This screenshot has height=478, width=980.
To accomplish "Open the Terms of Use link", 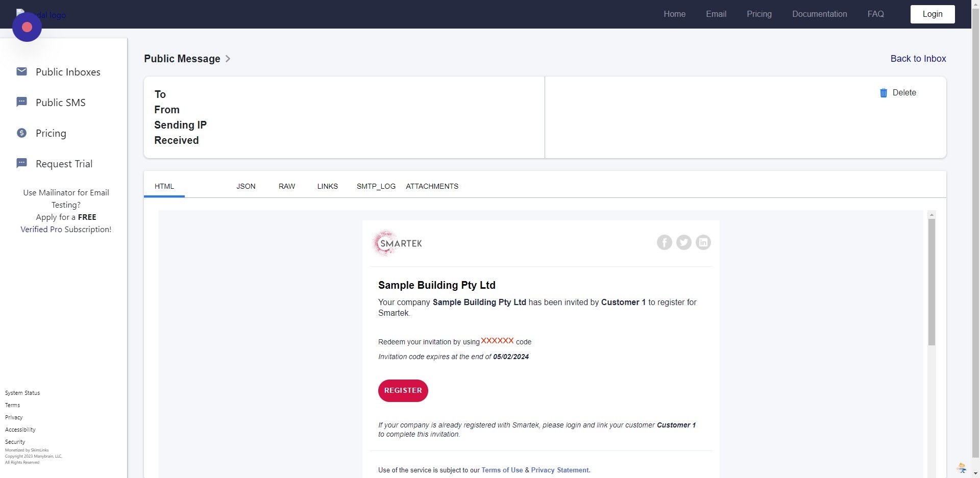I will (x=502, y=470).
